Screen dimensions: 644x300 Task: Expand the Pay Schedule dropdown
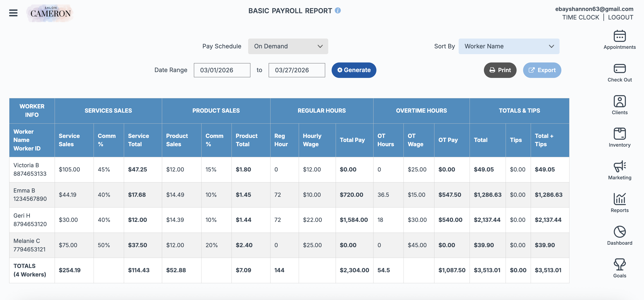click(288, 46)
